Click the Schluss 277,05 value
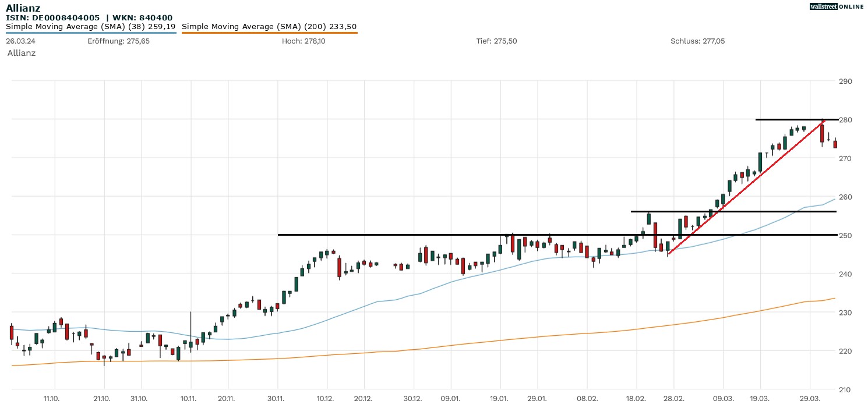Image resolution: width=868 pixels, height=401 pixels. [697, 41]
